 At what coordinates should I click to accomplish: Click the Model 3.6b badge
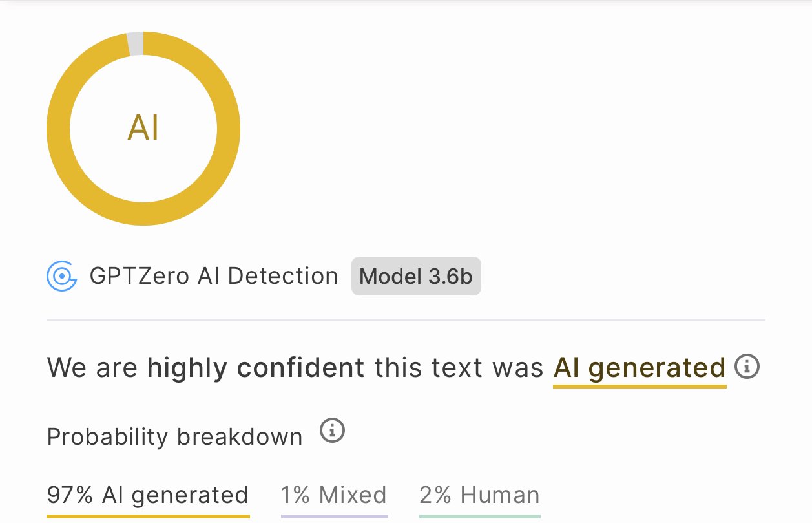(416, 277)
